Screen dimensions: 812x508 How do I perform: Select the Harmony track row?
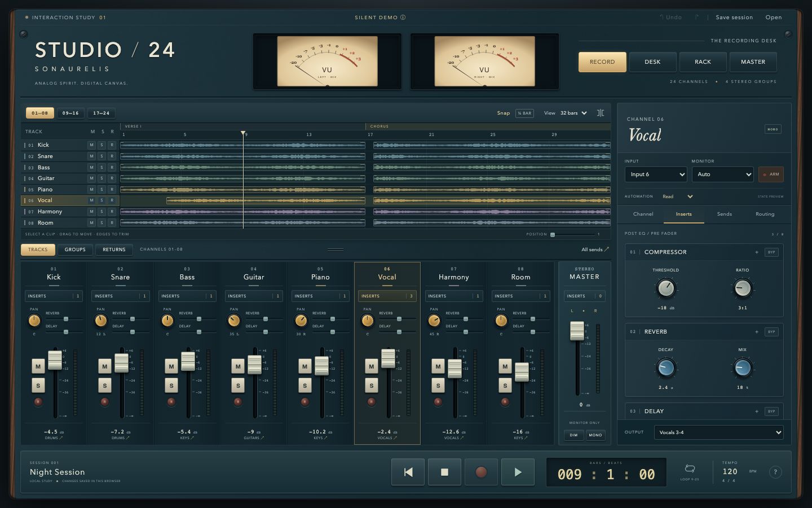coord(70,212)
